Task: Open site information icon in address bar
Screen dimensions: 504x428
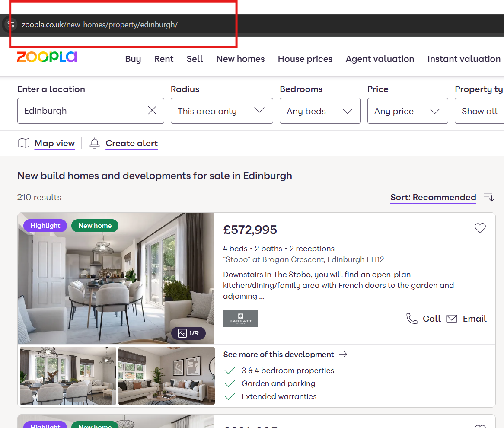Action: pyautogui.click(x=11, y=25)
